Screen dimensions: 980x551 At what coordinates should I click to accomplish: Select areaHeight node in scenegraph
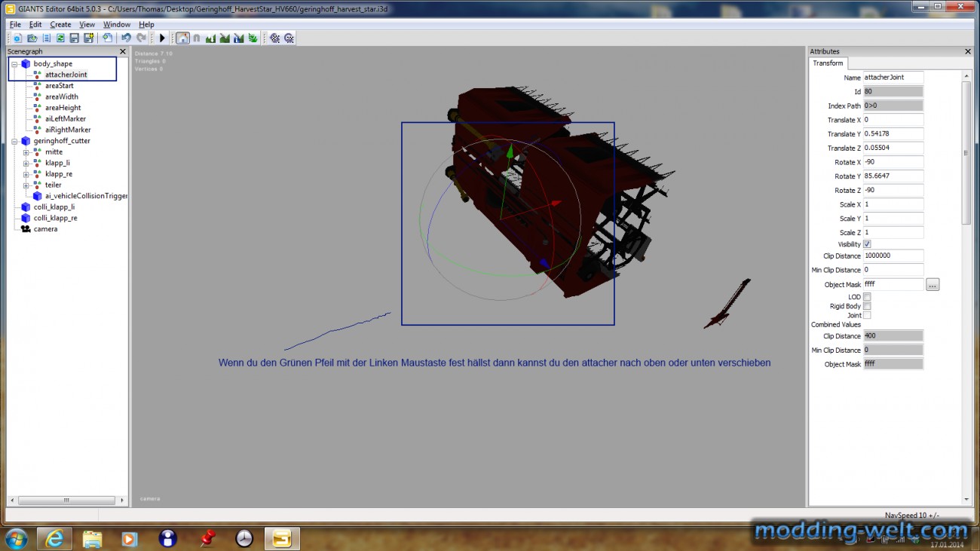tap(63, 108)
